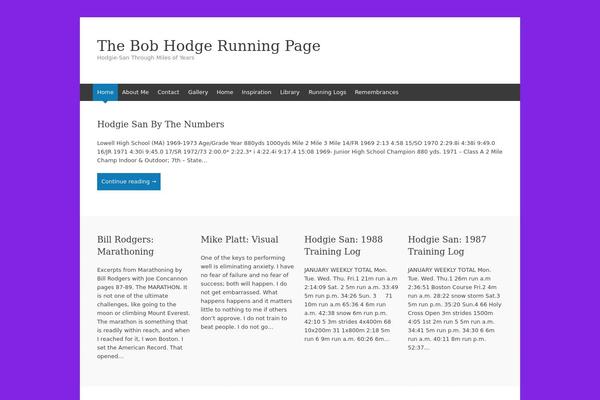Click the 1987 log JANUARY WEEKLY TOTAL excerpt
Screen dimensions: 600x400
pos(455,309)
